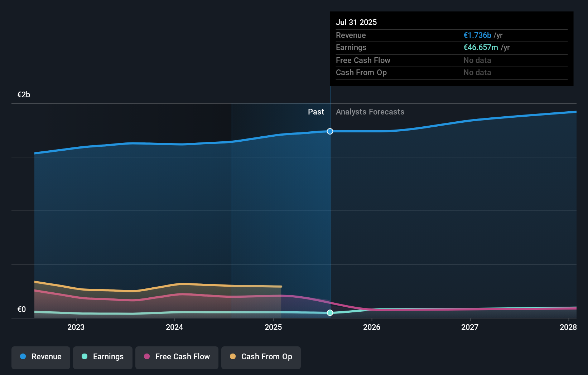The width and height of the screenshot is (588, 375).
Task: Select the pink Free Cash Flow legend dot
Action: pyautogui.click(x=146, y=357)
